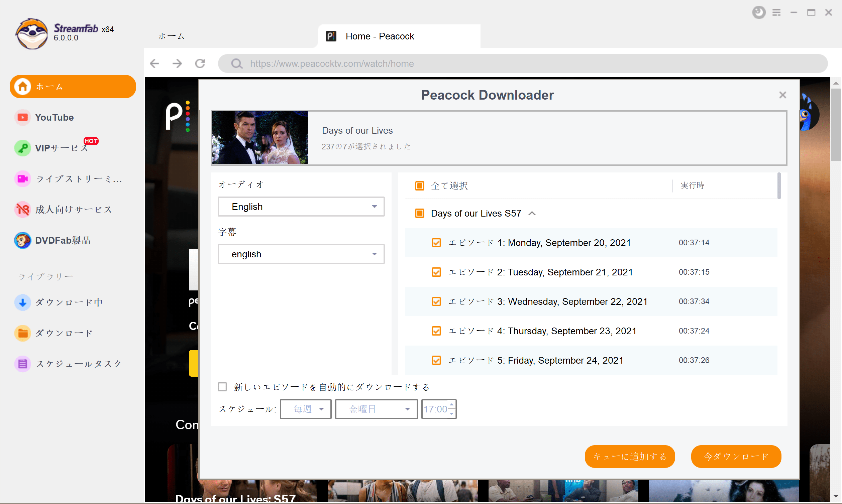Image resolution: width=842 pixels, height=504 pixels.
Task: Open DVDFab products icon
Action: point(22,240)
